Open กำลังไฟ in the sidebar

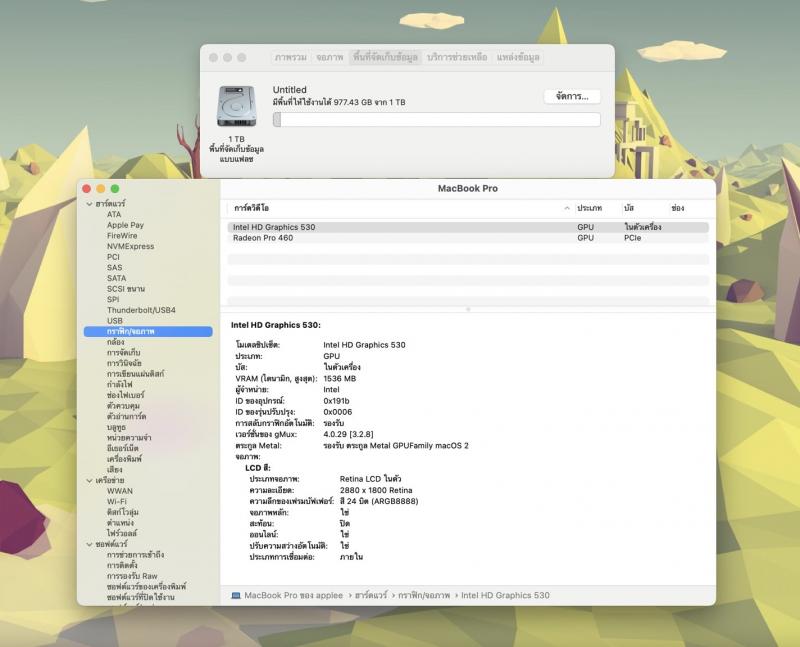click(119, 385)
